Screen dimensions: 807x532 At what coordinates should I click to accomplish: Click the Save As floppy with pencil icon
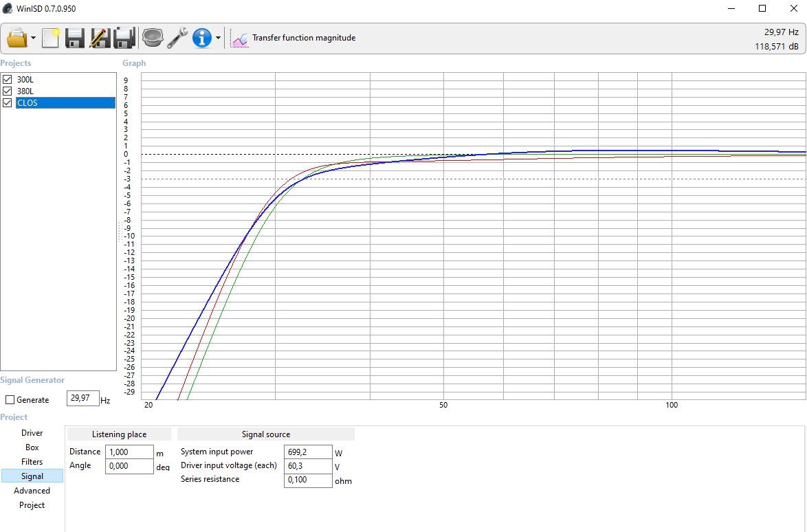[x=100, y=38]
